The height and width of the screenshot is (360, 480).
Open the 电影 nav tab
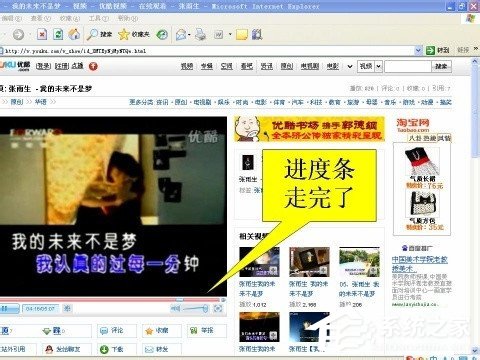(x=332, y=66)
